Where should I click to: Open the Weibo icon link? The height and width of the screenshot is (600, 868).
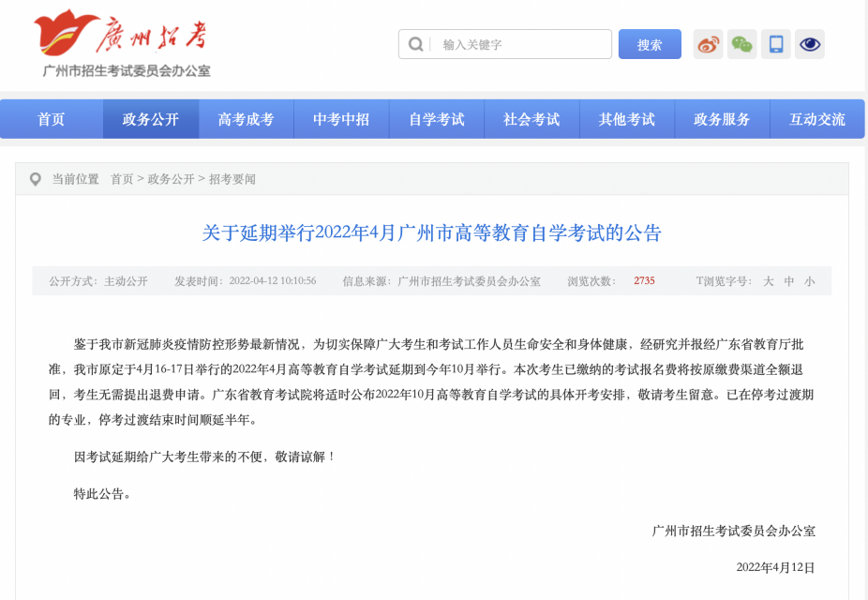708,44
